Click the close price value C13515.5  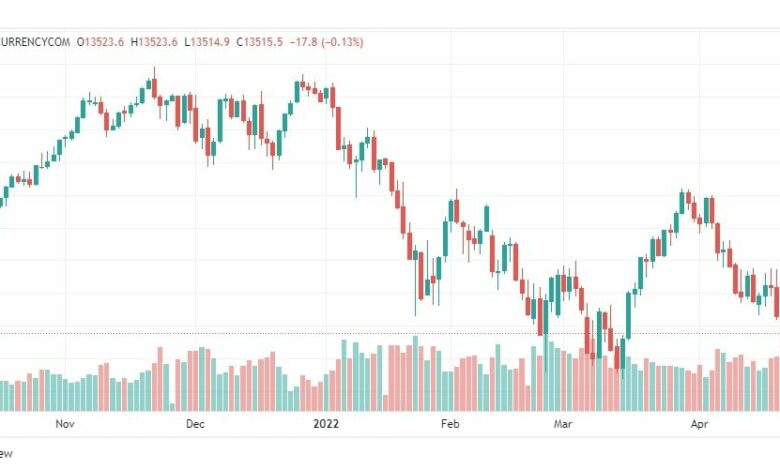[x=259, y=42]
